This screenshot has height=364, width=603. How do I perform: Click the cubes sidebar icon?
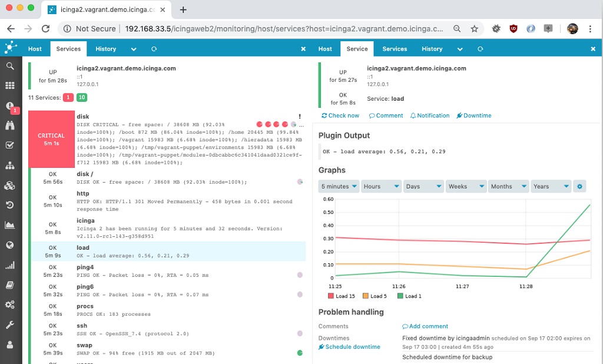pos(10,186)
